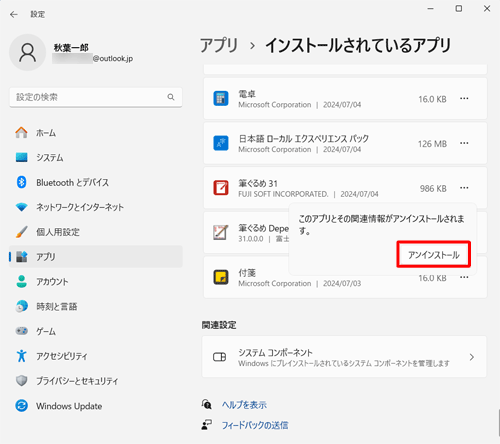
Task: Expand システム コンポーネント with the chevron
Action: [x=472, y=357]
